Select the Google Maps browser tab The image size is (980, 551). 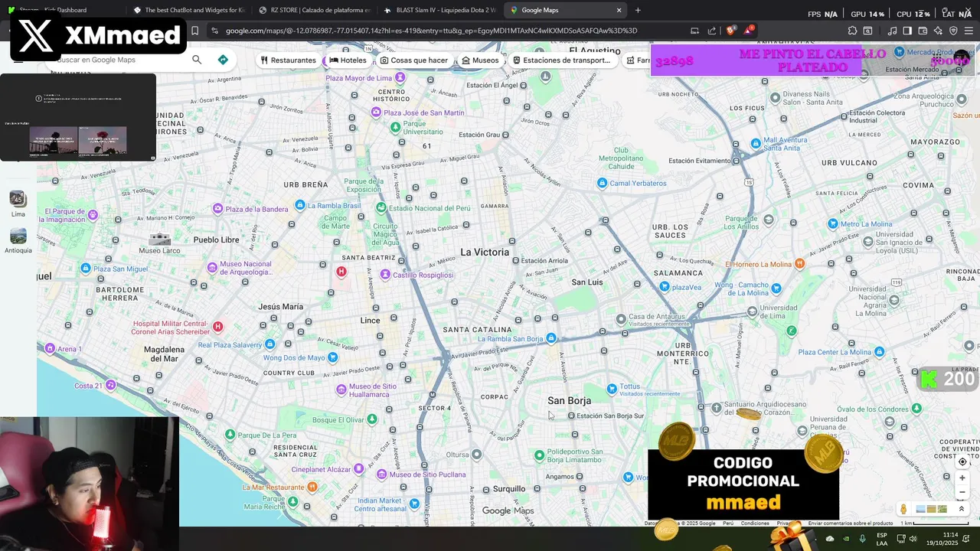point(565,10)
